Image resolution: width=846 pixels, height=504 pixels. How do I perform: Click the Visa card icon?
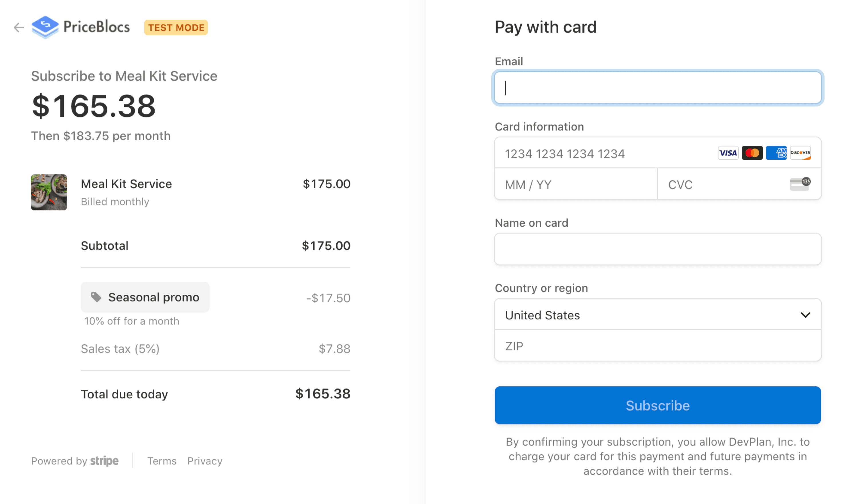point(727,153)
